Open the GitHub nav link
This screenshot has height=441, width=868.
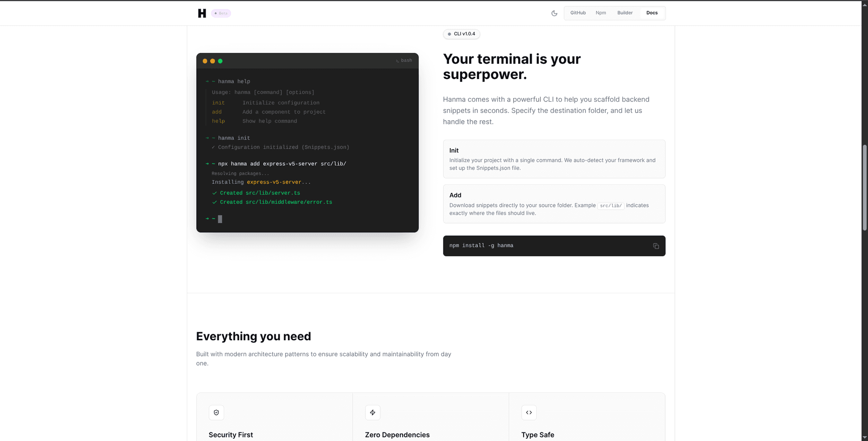tap(578, 13)
